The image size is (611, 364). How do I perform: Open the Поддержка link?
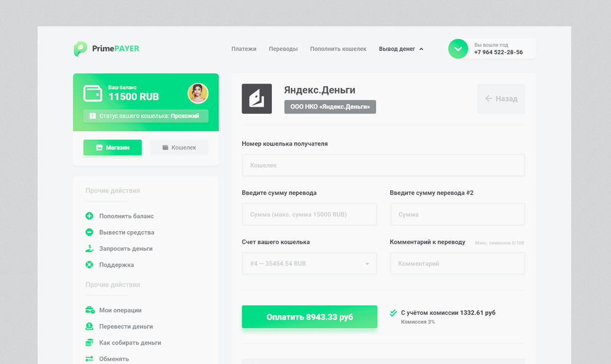tap(117, 265)
